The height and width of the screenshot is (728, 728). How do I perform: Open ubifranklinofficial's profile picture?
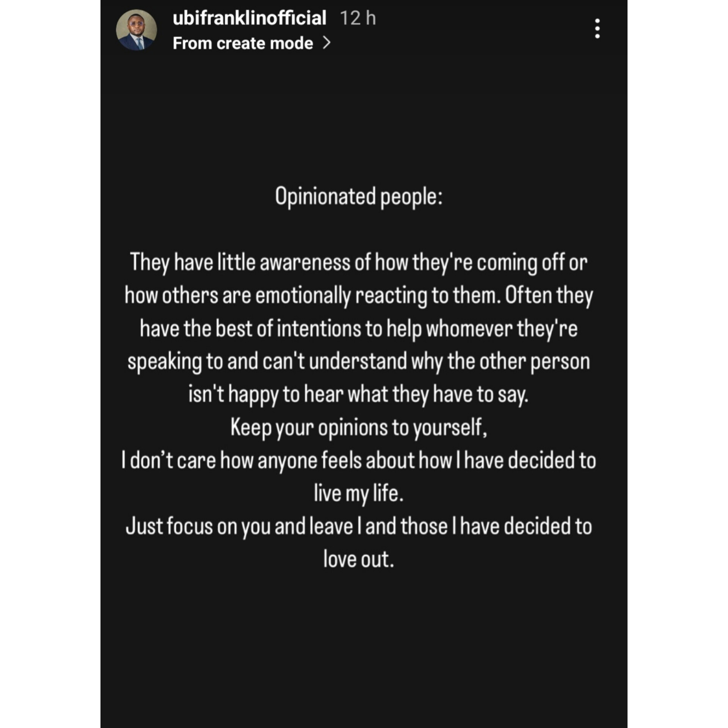136,30
